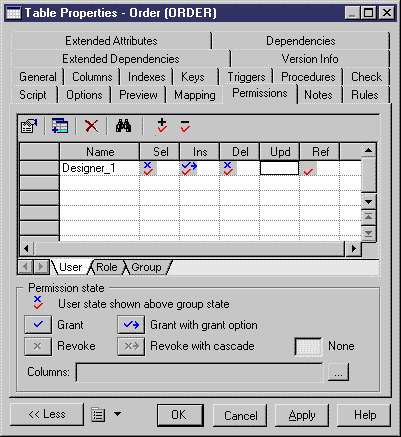
Task: Click Grant with grant option button
Action: click(131, 324)
